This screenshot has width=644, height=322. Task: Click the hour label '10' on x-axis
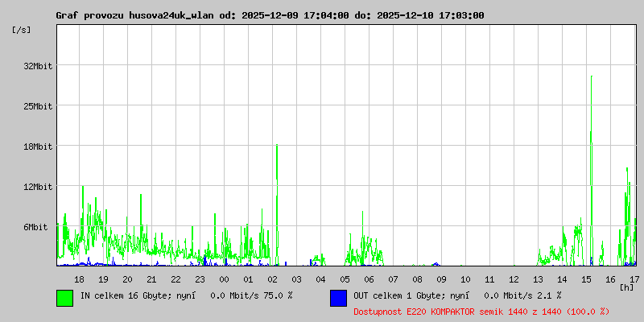point(466,279)
